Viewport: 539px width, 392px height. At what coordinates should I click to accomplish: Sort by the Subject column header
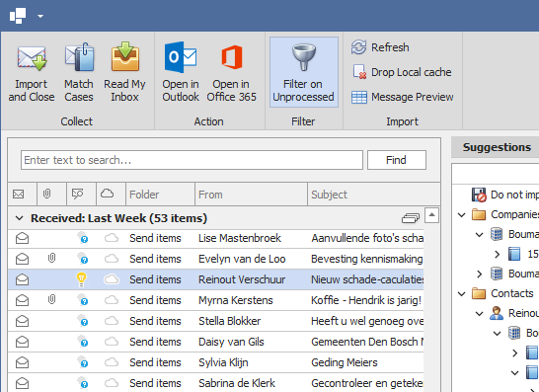pos(374,195)
